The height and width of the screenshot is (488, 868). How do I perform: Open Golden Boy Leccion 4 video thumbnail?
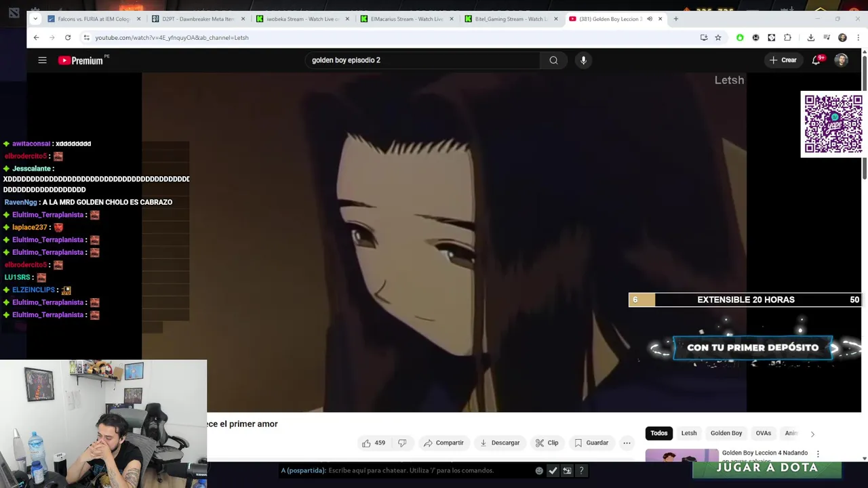(682, 455)
